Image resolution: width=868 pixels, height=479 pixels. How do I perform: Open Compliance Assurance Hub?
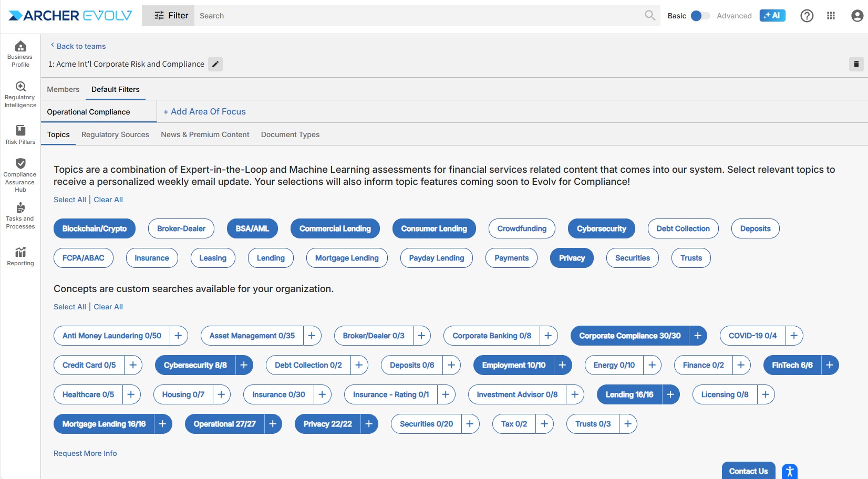(x=20, y=175)
